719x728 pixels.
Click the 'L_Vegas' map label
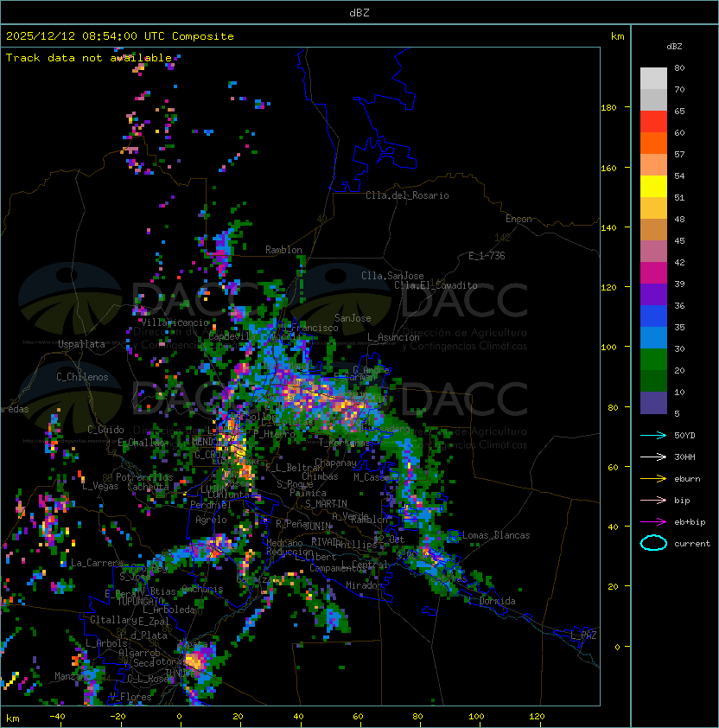(100, 486)
